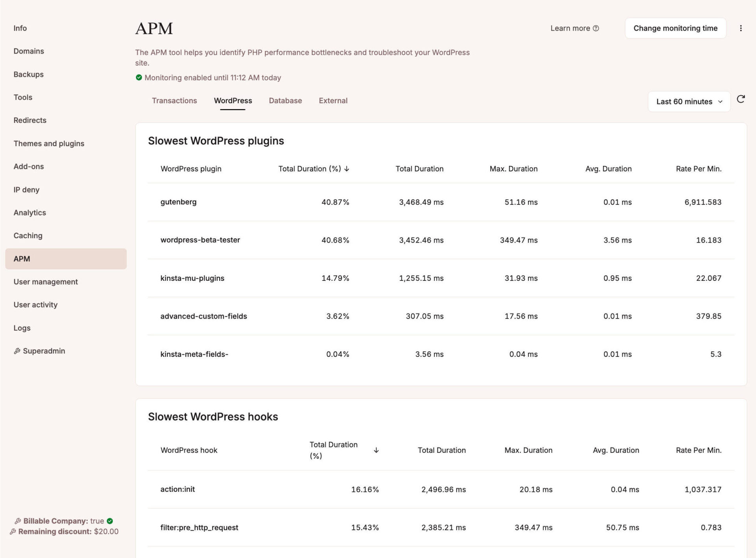The image size is (756, 558).
Task: Click the green check badge beside Billable Company
Action: tap(109, 521)
